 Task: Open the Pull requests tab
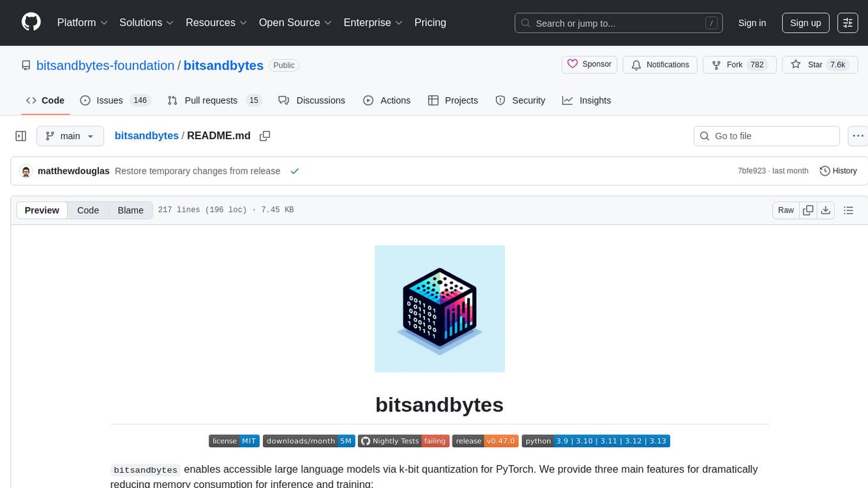pos(214,100)
